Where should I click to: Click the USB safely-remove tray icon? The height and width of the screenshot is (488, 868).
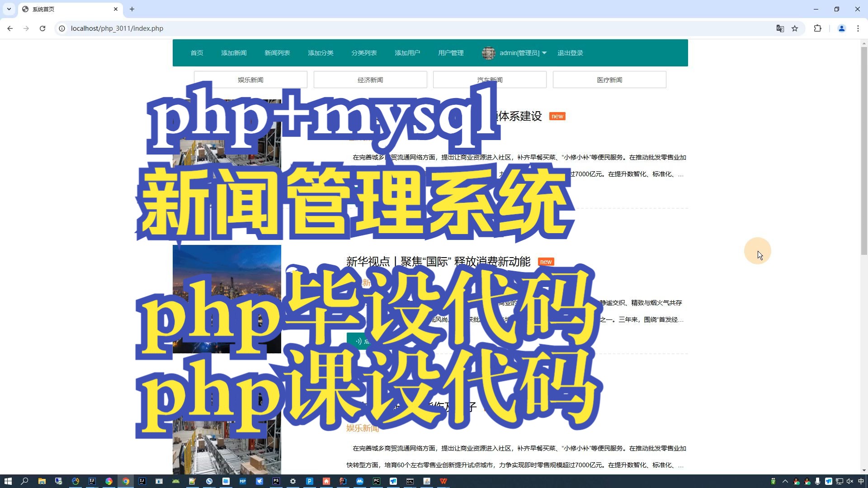point(773,481)
